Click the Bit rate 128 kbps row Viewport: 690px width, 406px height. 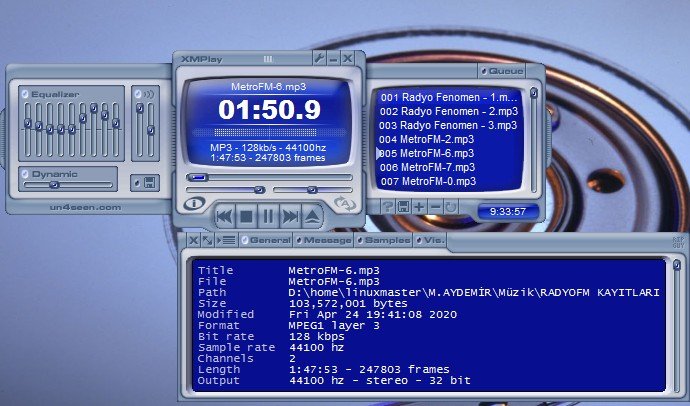(x=271, y=337)
